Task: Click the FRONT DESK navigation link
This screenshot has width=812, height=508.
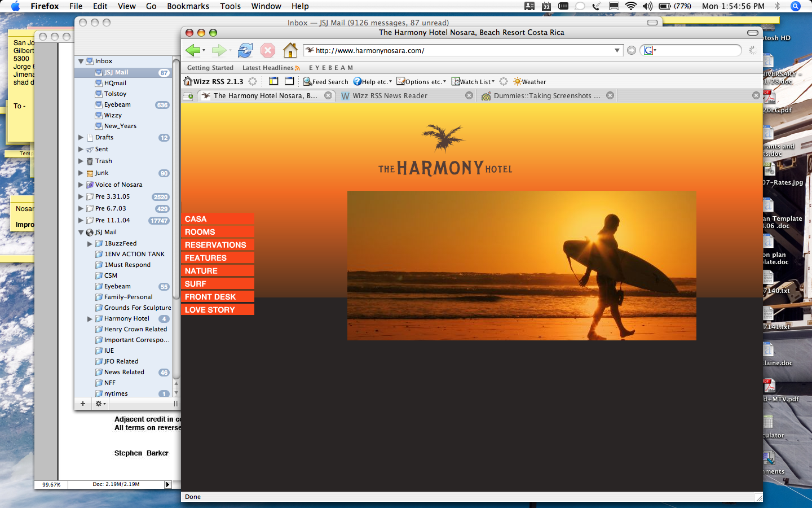Action: [x=218, y=297]
